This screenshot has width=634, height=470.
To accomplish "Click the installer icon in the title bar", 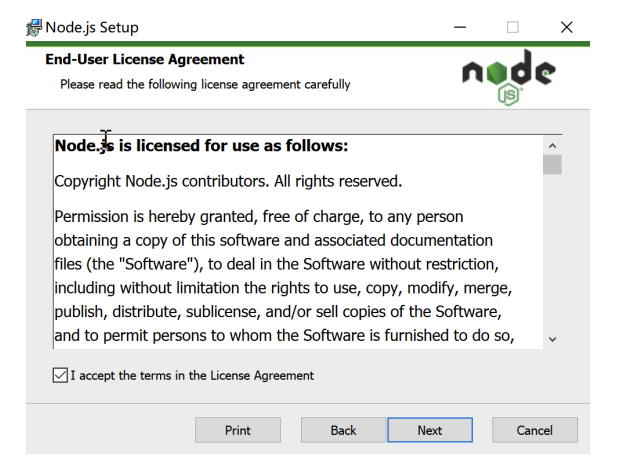I will 34,28.
